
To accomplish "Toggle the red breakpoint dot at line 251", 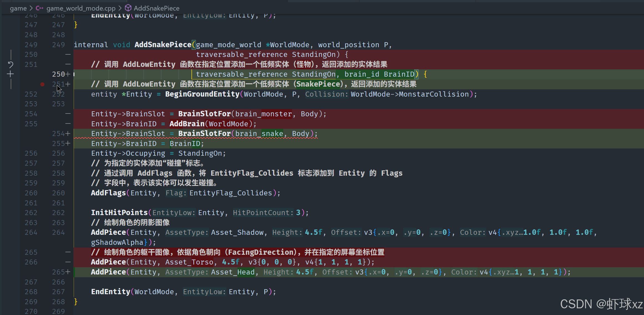I will click(x=42, y=84).
